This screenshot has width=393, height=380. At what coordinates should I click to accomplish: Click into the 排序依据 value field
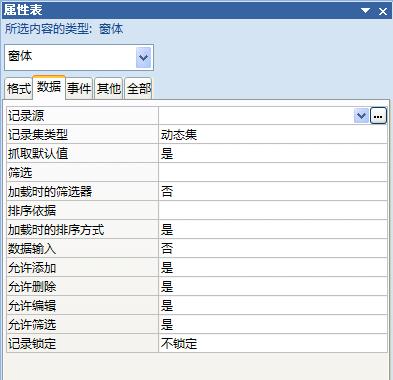[x=273, y=211]
